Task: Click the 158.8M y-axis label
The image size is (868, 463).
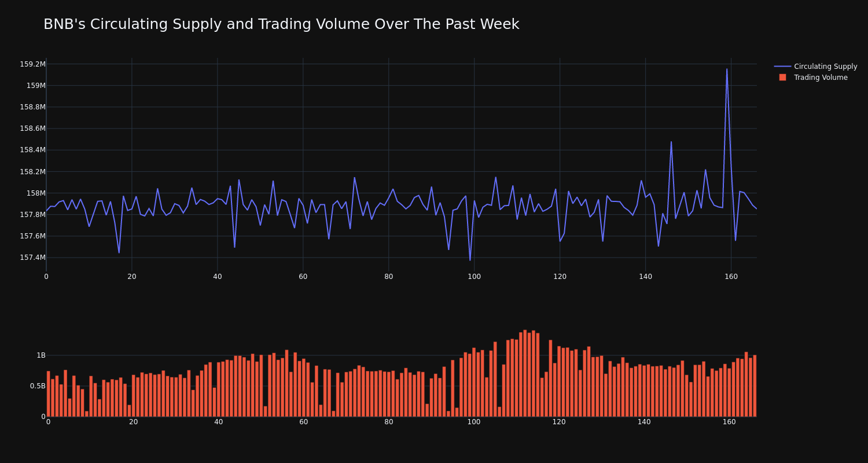Action: pos(32,107)
